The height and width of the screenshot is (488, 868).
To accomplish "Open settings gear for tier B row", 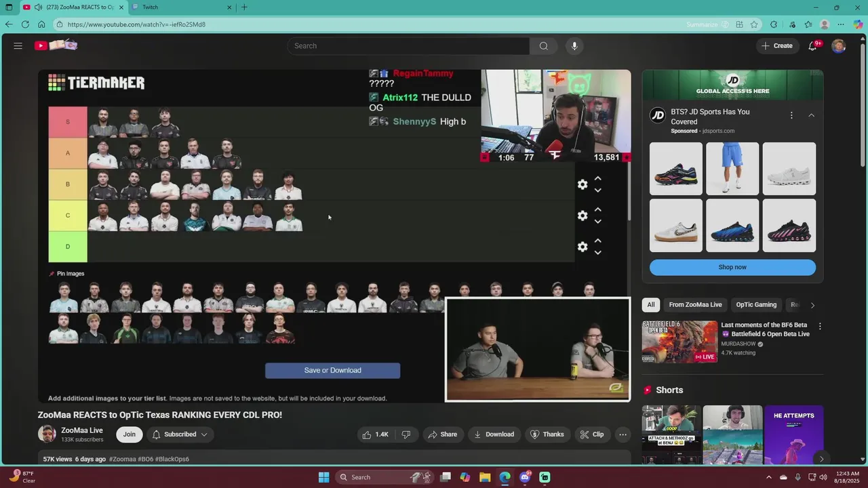I will (583, 184).
